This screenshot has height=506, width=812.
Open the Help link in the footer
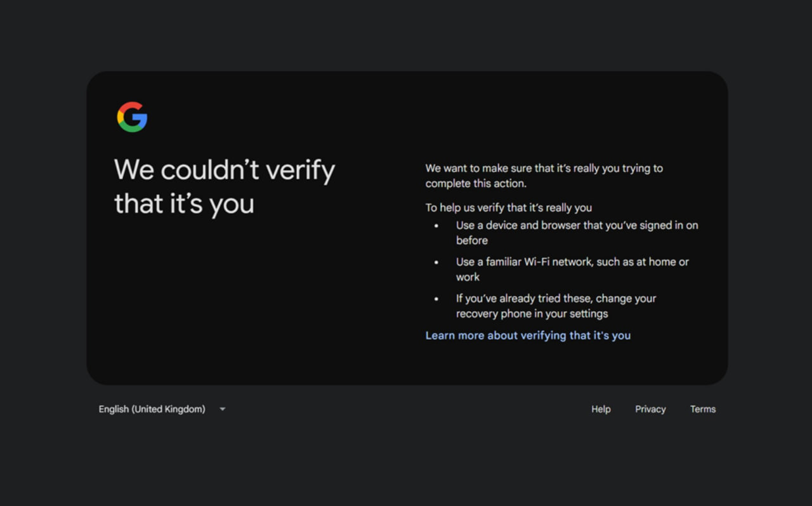click(601, 410)
